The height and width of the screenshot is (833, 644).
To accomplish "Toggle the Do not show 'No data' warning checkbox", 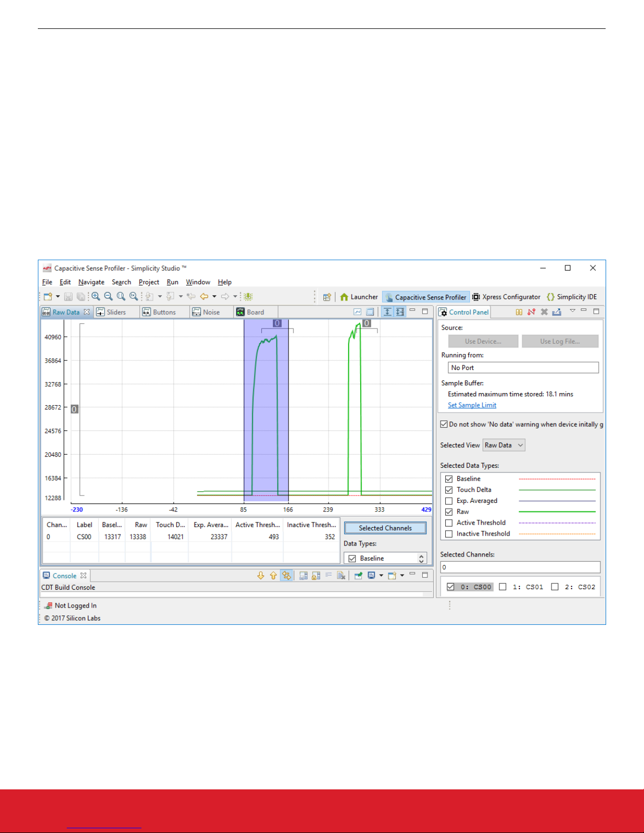I will pyautogui.click(x=444, y=424).
